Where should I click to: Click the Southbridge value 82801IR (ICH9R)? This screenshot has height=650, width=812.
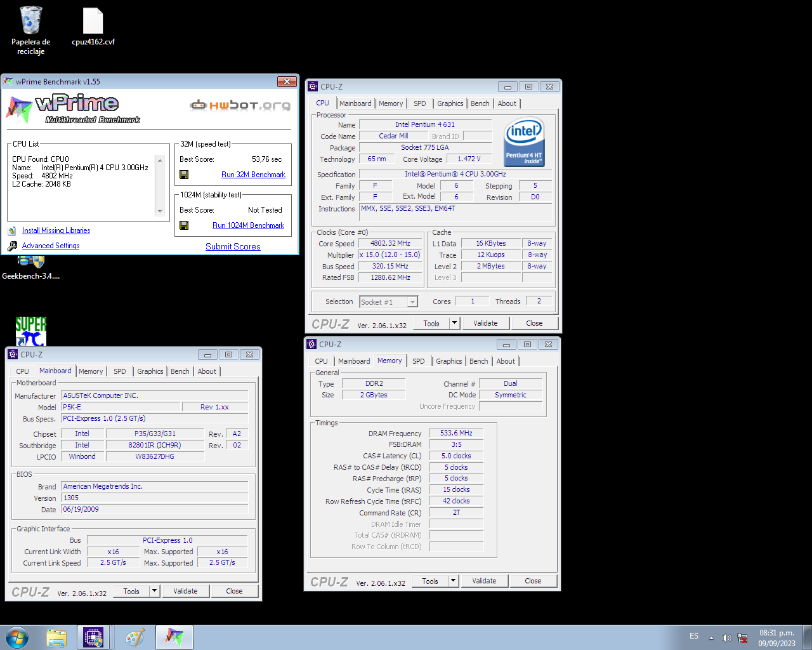pyautogui.click(x=154, y=445)
